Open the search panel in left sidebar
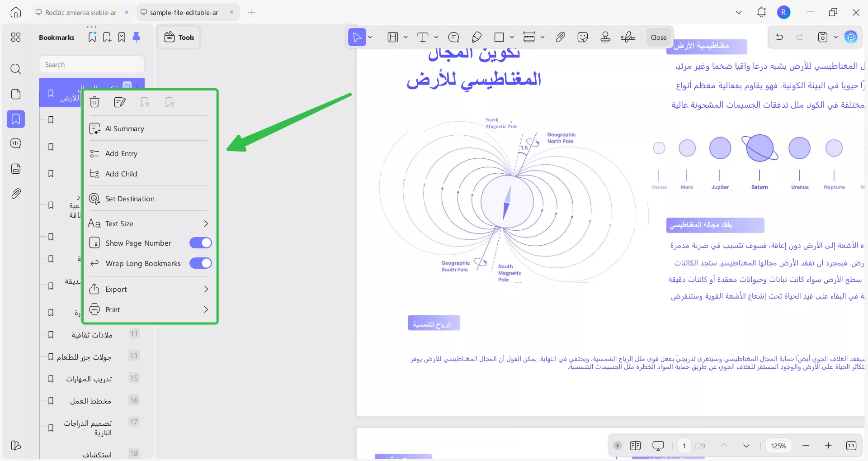 pos(16,69)
